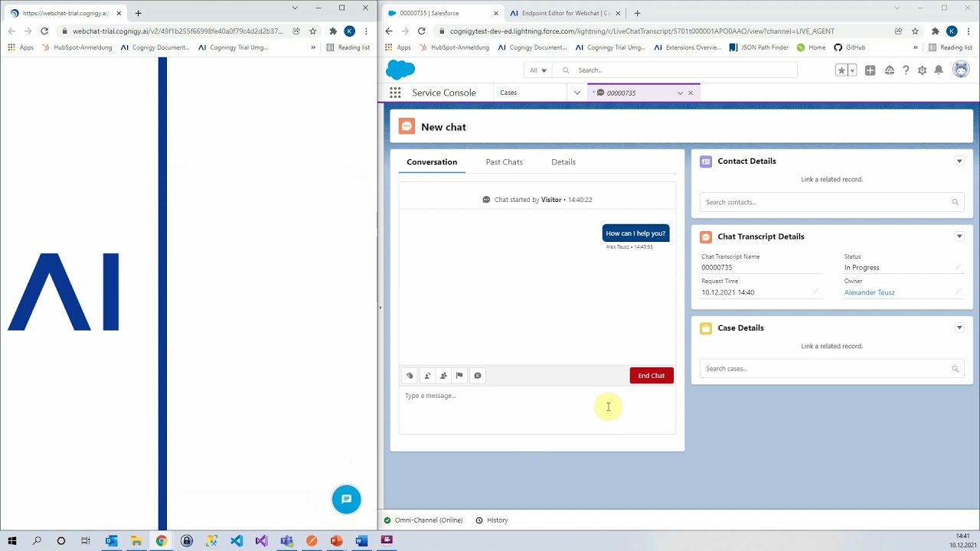
Task: Open Microsoft Teams from the taskbar
Action: [286, 541]
